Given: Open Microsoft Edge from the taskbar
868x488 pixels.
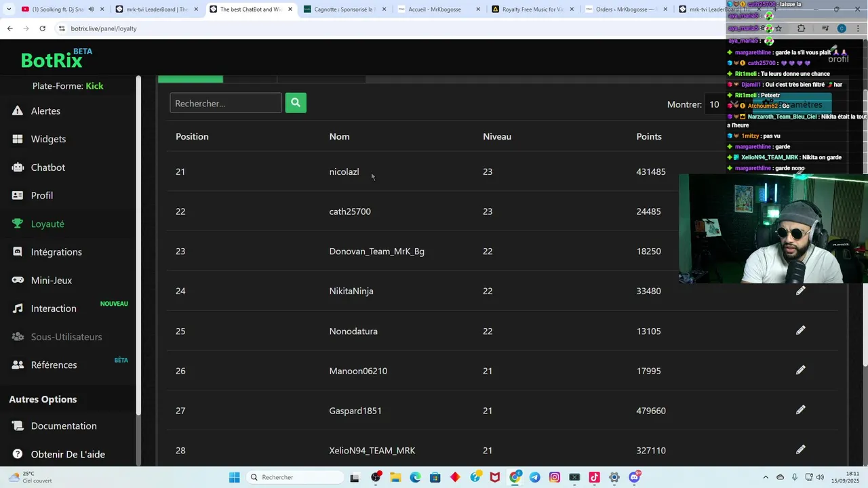Looking at the screenshot, I should pyautogui.click(x=415, y=477).
